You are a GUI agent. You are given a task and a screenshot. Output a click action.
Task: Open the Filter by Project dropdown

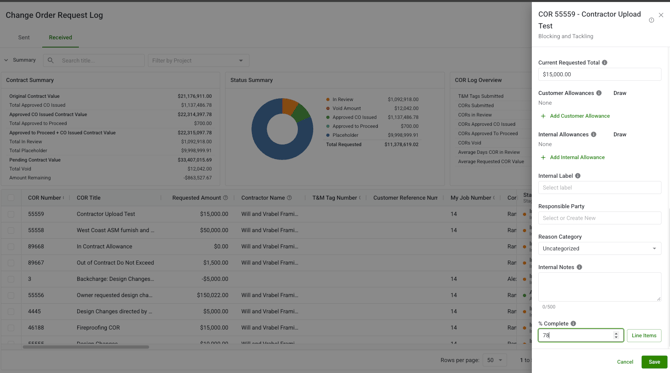[x=199, y=60]
